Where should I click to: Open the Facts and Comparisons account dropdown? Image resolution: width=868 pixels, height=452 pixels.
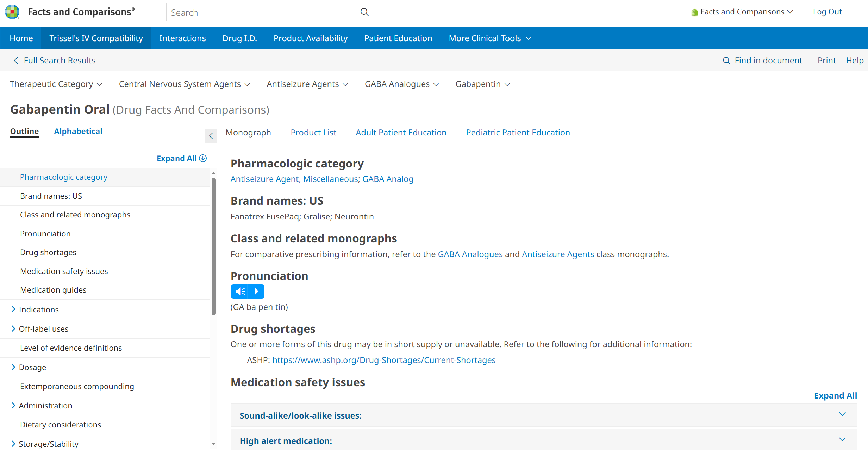coord(742,12)
